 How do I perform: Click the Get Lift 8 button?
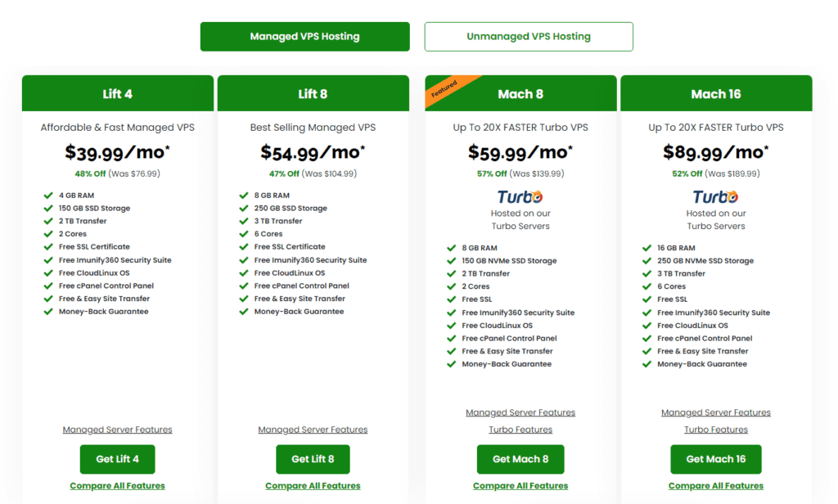click(x=313, y=459)
